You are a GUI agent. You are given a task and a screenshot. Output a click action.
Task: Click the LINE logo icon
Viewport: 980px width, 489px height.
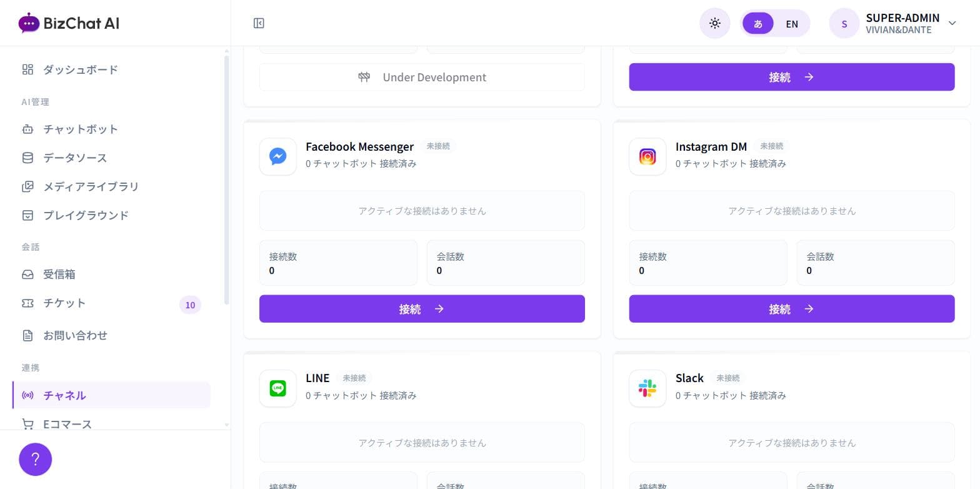coord(278,388)
